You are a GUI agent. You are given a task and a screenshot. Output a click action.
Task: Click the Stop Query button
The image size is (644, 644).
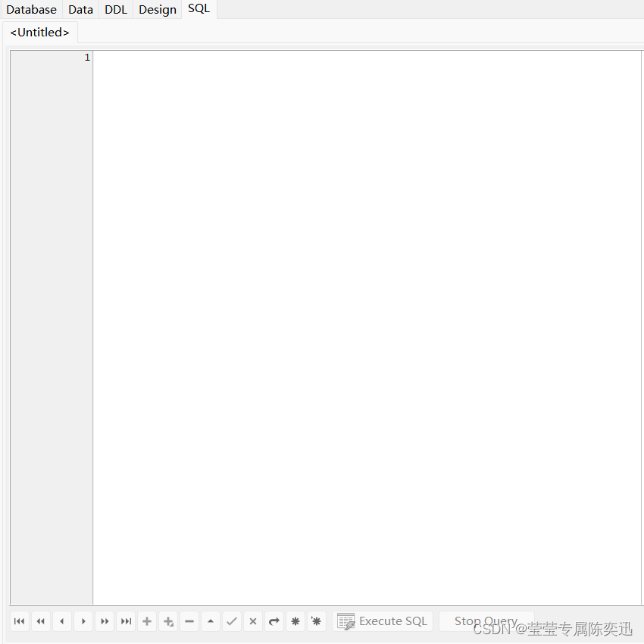[x=486, y=621]
